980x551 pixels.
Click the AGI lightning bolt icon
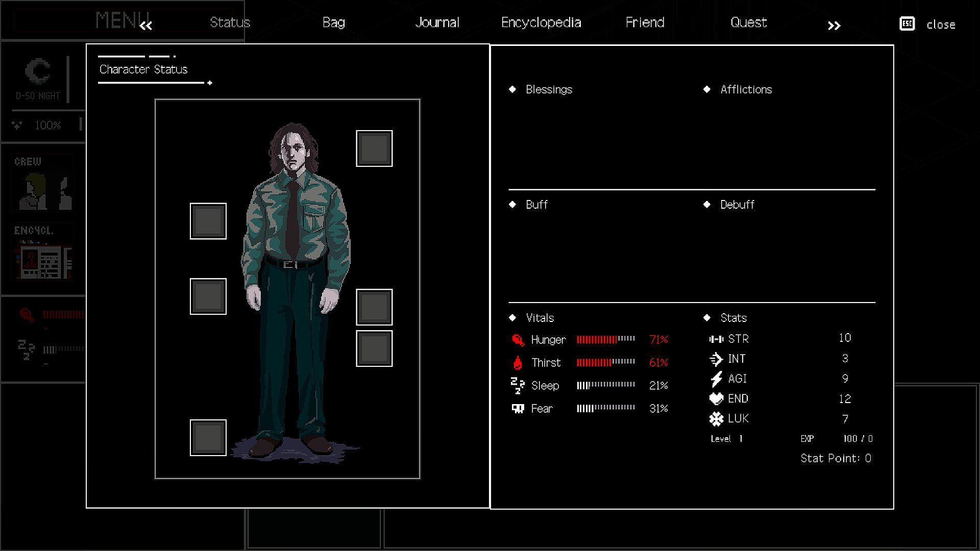pos(716,379)
